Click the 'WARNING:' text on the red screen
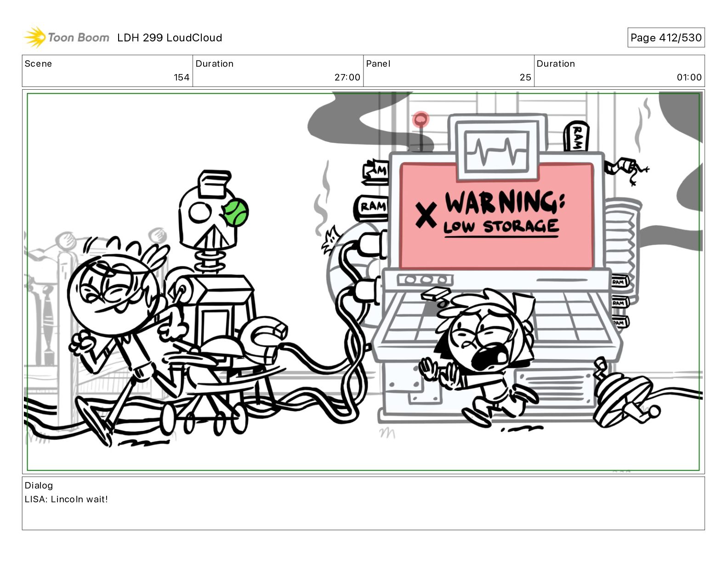 (x=505, y=202)
